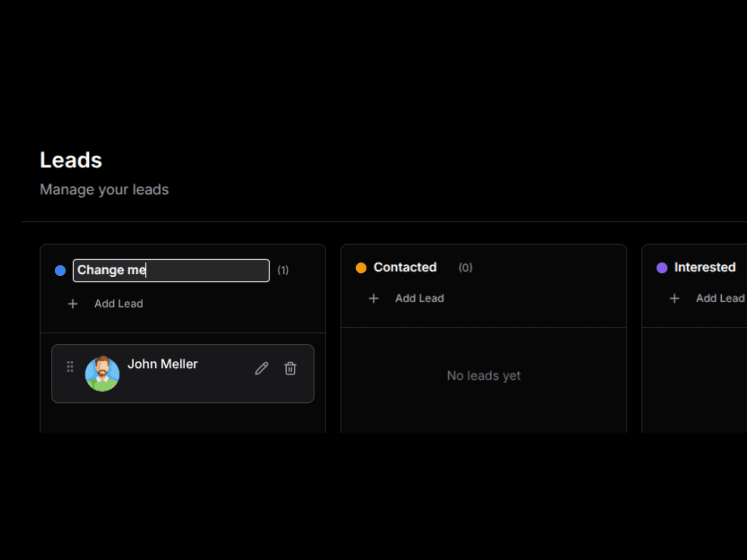Click the pencil edit icon for John Meller
The width and height of the screenshot is (747, 560).
[x=261, y=368]
